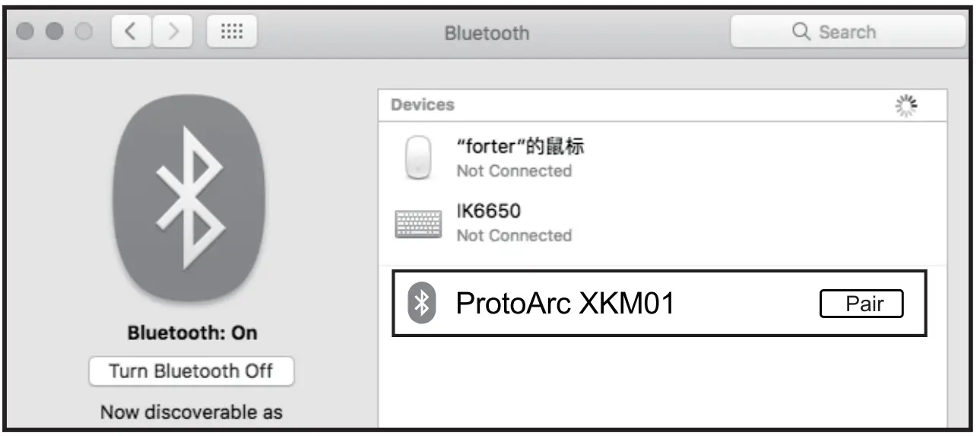Click the Devices list header
The height and width of the screenshot is (436, 980).
pos(423,105)
